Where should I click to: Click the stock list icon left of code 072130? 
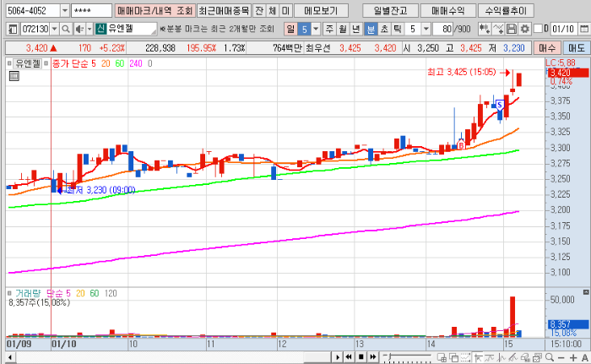(13, 29)
